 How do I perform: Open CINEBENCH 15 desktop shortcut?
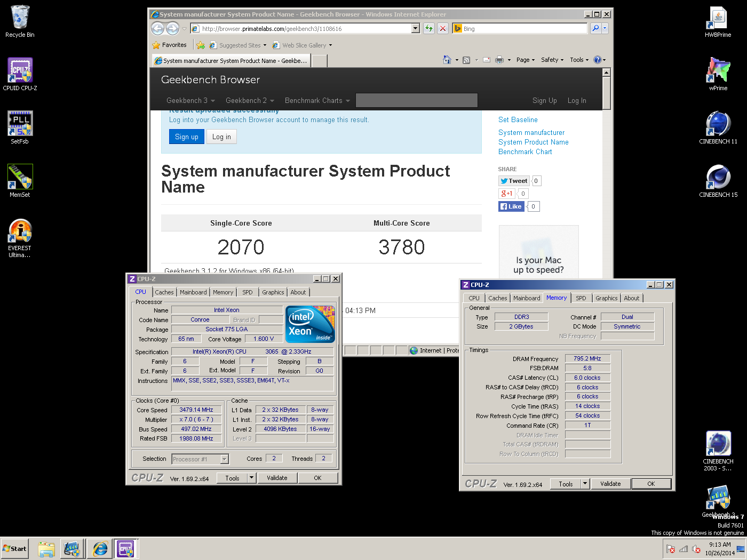click(x=718, y=181)
